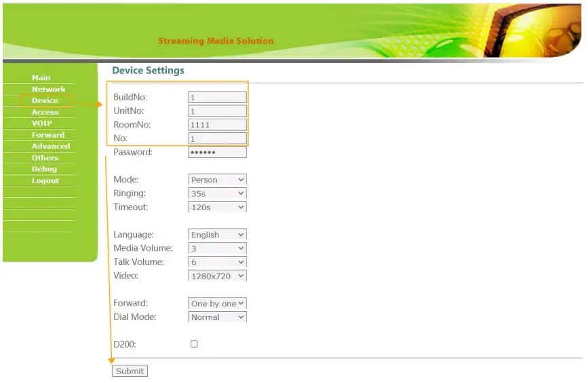Click the No: input field
Viewport: 588px width, 383px height.
pyautogui.click(x=217, y=138)
